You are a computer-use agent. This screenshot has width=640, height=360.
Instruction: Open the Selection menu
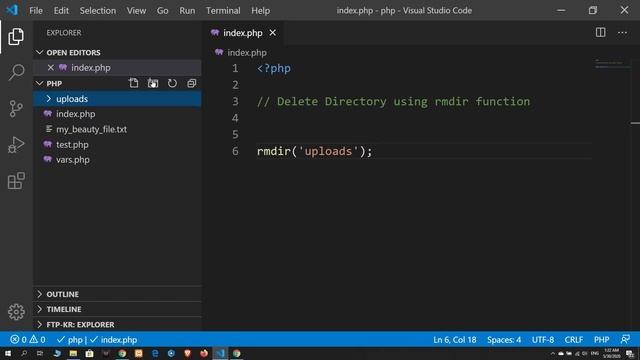tap(98, 11)
